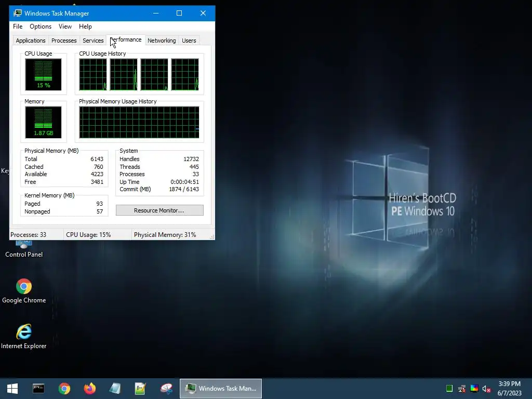Click the Memory gauge showing 1.87 GB
This screenshot has height=399, width=532.
43,122
